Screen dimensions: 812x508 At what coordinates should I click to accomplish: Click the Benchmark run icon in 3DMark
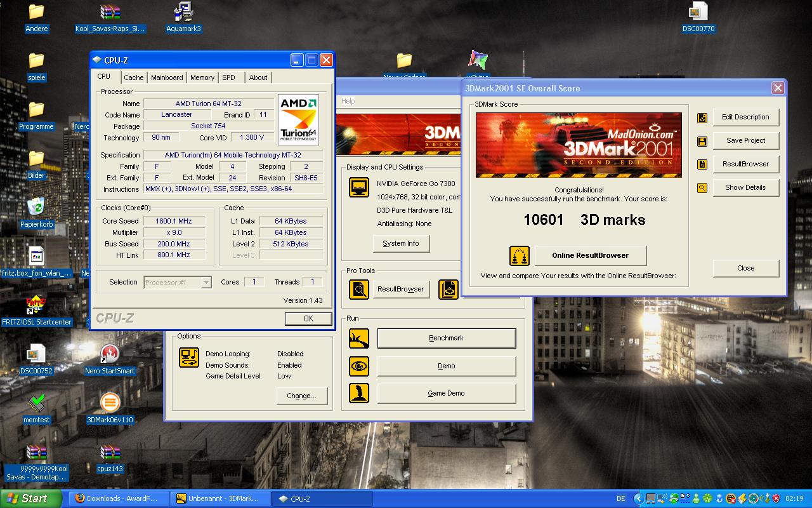[359, 338]
